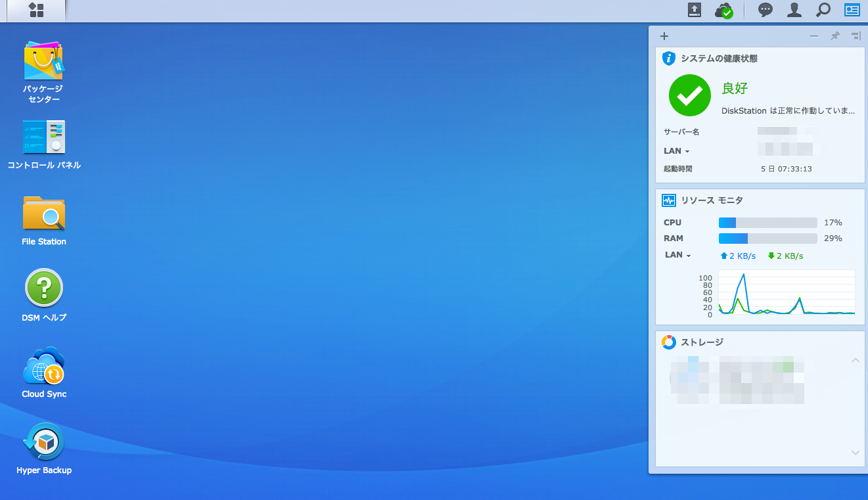The width and height of the screenshot is (868, 500).
Task: Open widget panel layout options icon
Action: (856, 36)
